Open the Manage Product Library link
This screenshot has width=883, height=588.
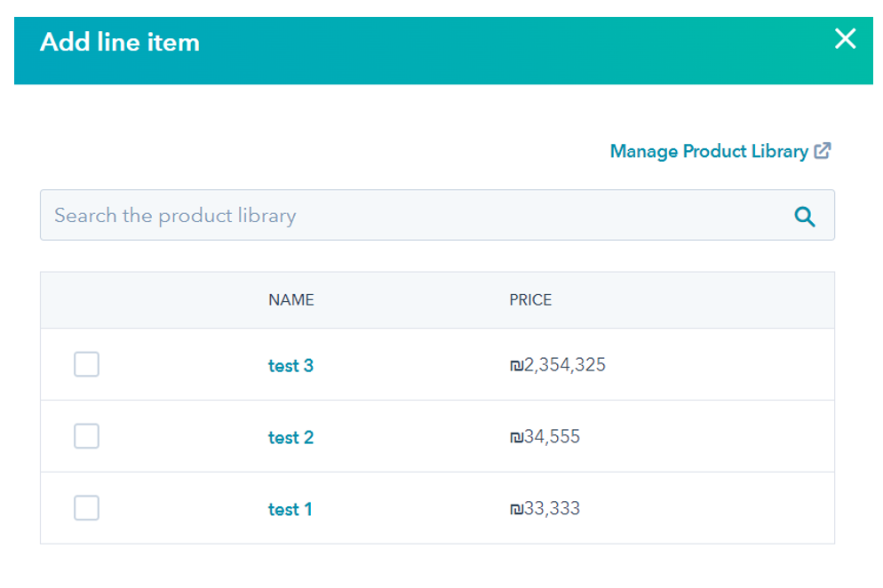[x=709, y=151]
